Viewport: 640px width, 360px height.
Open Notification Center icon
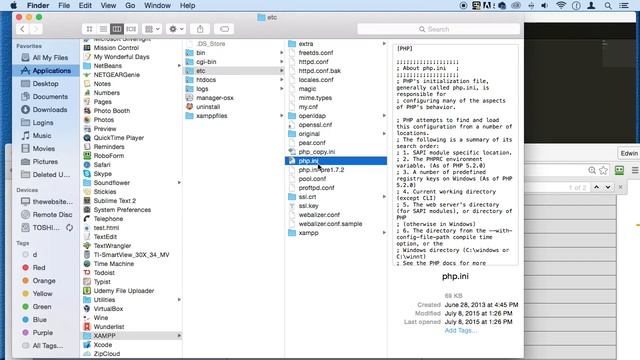pyautogui.click(x=624, y=5)
